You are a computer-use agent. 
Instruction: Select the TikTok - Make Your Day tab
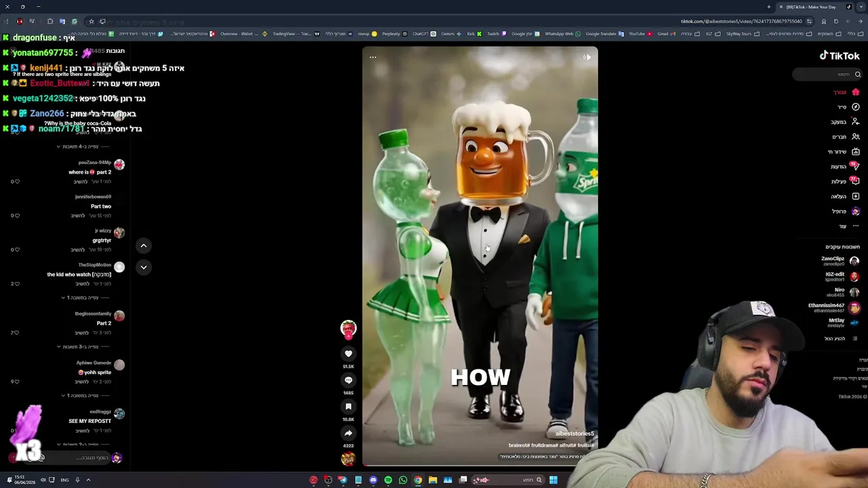[x=814, y=7]
